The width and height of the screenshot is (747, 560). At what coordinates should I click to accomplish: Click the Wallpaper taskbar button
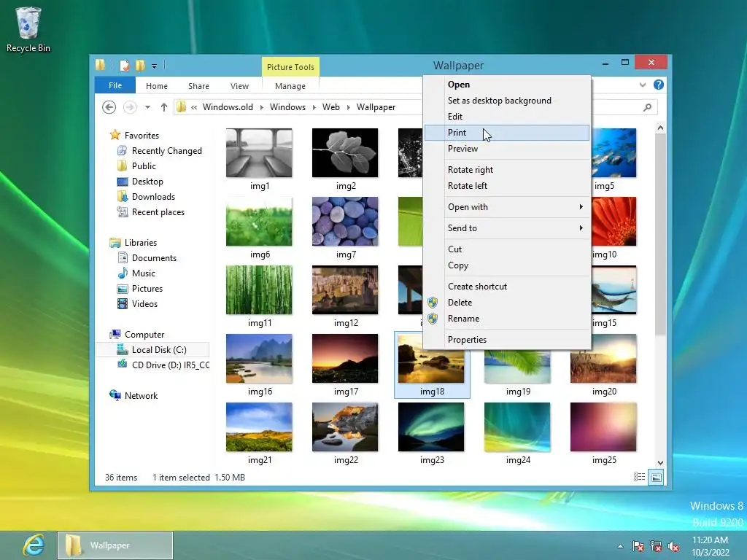pos(115,545)
